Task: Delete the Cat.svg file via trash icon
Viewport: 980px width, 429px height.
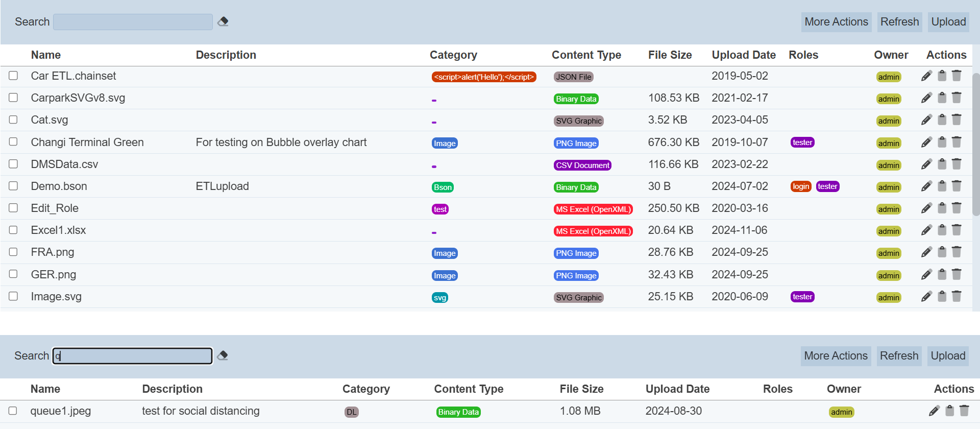Action: (x=957, y=120)
